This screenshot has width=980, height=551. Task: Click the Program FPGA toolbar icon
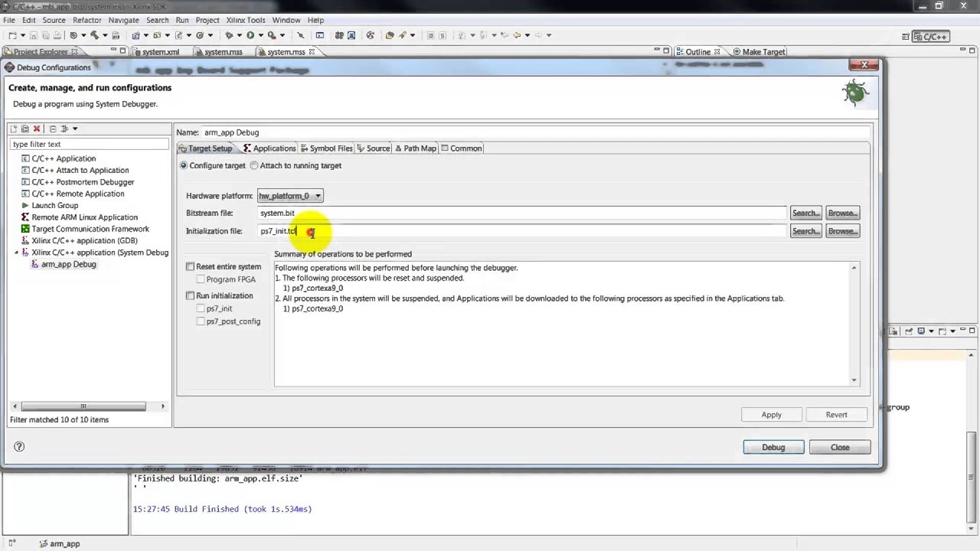point(339,35)
